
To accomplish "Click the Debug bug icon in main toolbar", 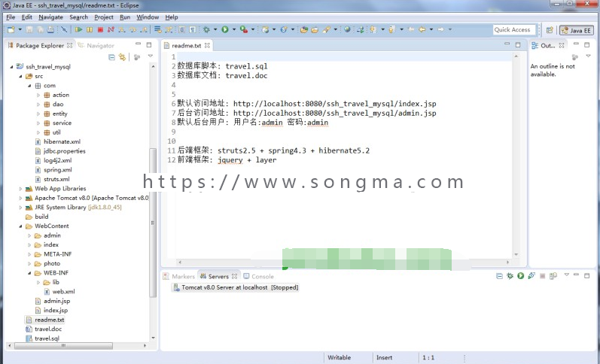I will [x=206, y=29].
